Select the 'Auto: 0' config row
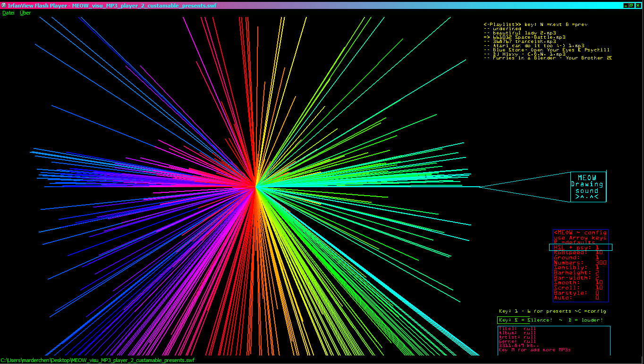 click(x=576, y=298)
